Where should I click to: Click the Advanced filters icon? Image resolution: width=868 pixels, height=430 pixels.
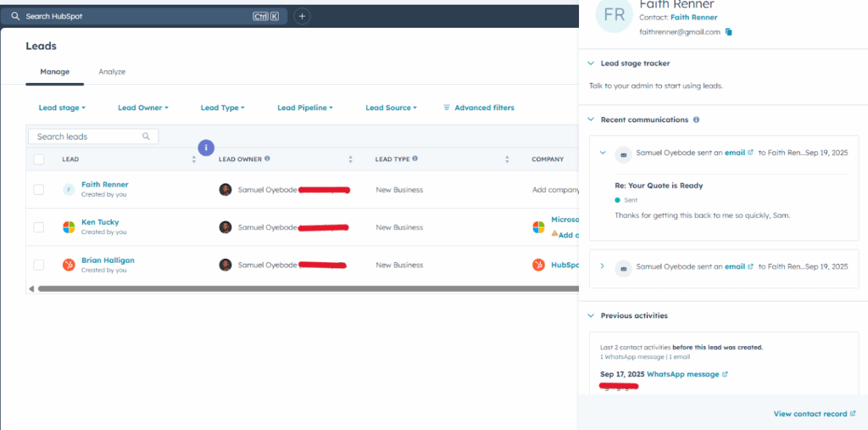[x=447, y=108]
